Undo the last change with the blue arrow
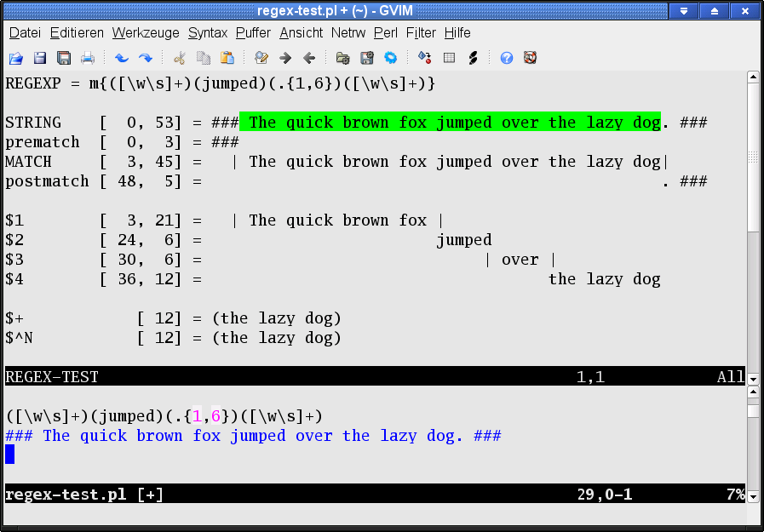This screenshot has height=532, width=764. [121, 58]
